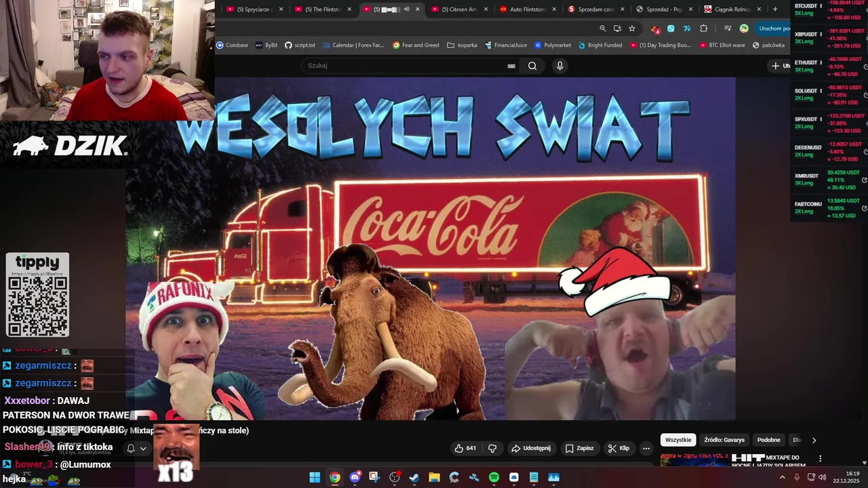
Task: Launch Steam from the taskbar
Action: coord(414,477)
